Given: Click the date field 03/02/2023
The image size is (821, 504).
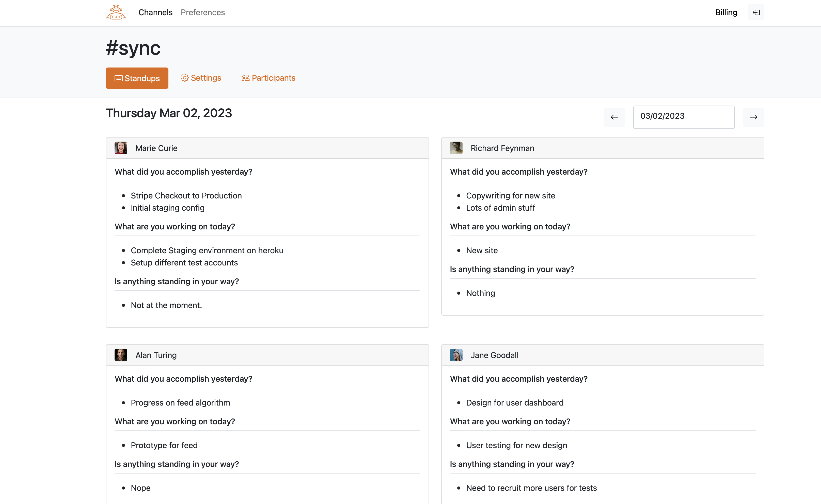Looking at the screenshot, I should (x=684, y=117).
